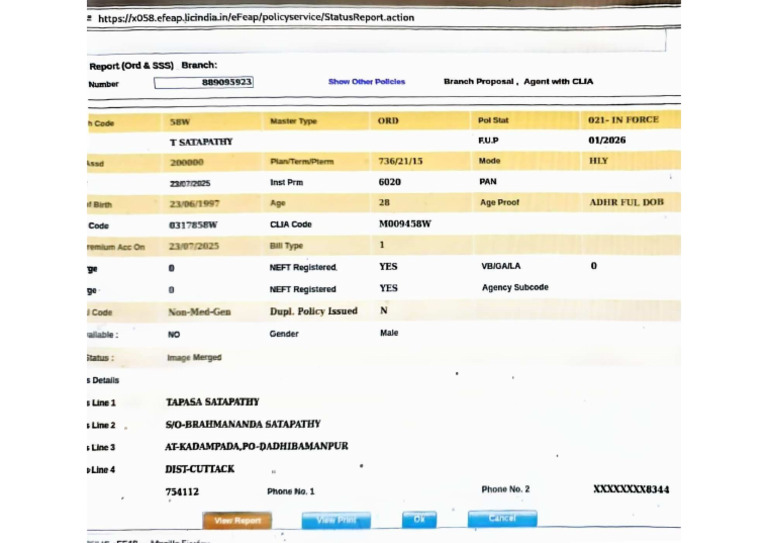
Task: Open the Show Other Policies link
Action: pos(366,82)
